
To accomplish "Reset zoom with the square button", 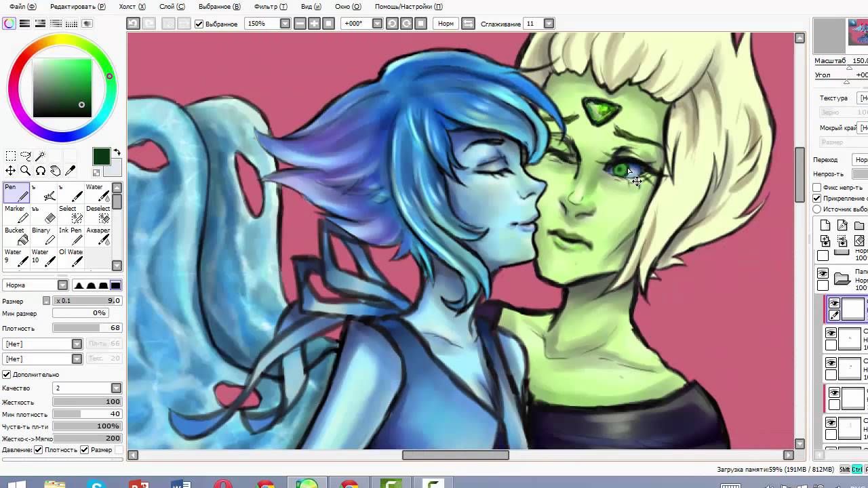I will [x=328, y=24].
